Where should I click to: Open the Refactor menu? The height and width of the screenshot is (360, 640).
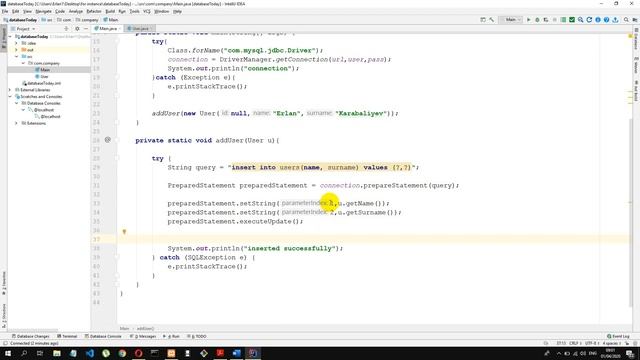click(94, 11)
